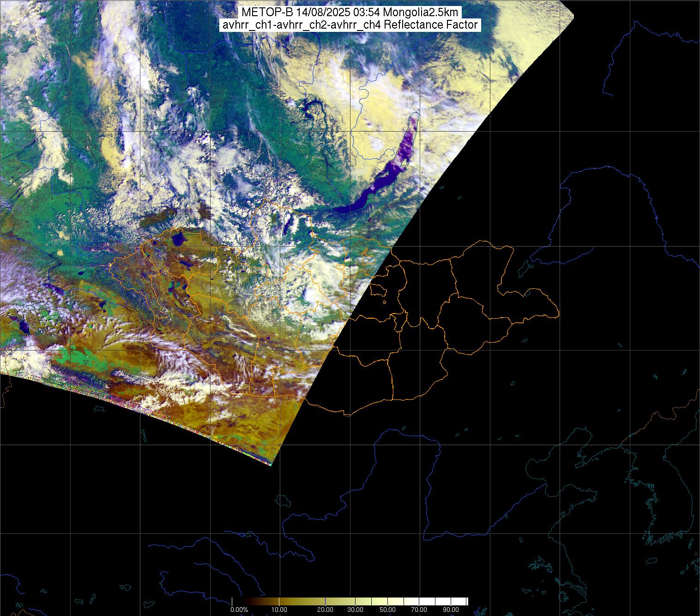Click the "0.00%" color scale label
The image size is (700, 616).
(239, 610)
